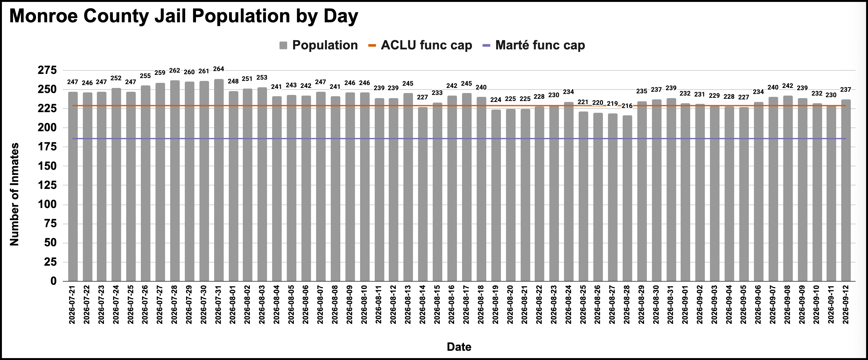Select the ACLU func cap legend label

[x=426, y=45]
